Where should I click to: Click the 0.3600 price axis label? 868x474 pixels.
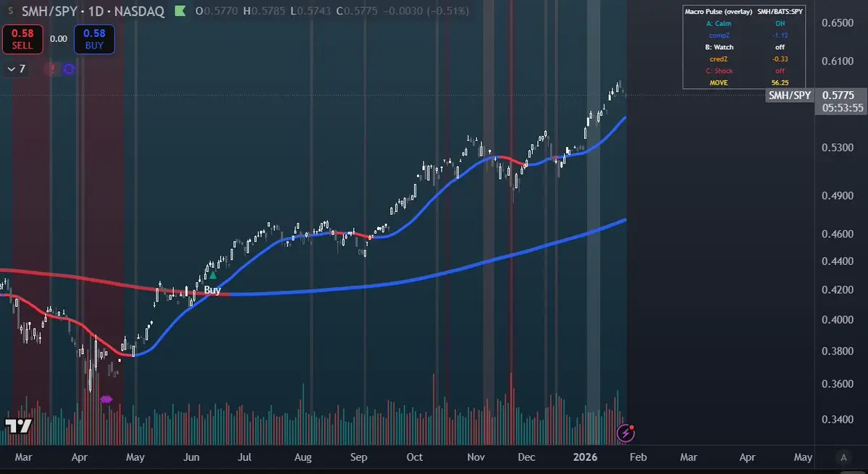pos(838,384)
